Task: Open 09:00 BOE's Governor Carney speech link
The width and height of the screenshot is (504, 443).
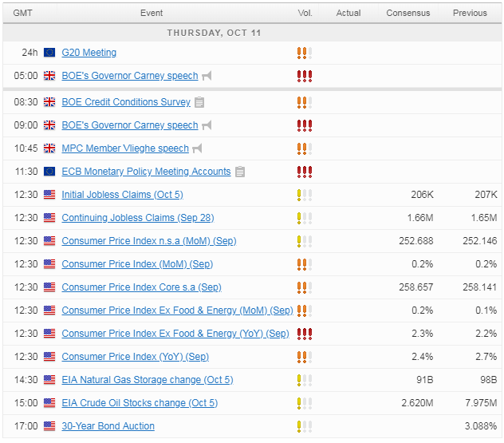Action: 130,125
